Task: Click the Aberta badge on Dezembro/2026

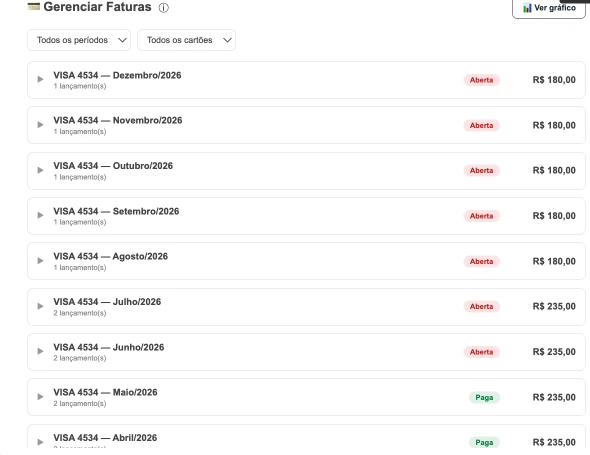Action: [x=481, y=80]
